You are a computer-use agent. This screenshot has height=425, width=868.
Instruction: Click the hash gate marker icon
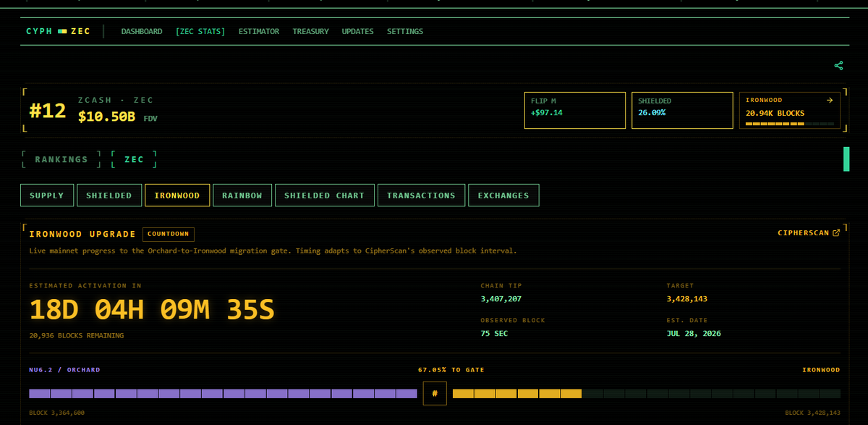435,393
